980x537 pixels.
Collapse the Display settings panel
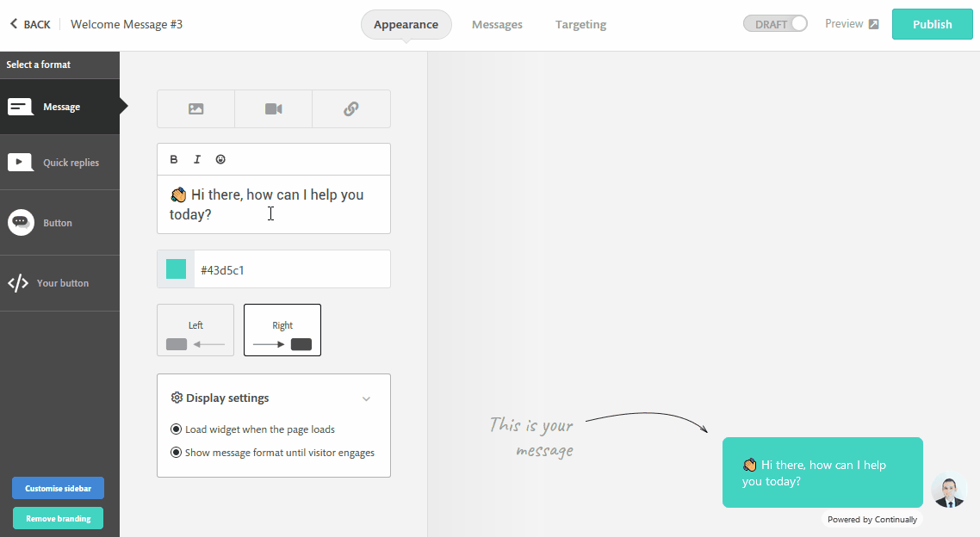367,398
